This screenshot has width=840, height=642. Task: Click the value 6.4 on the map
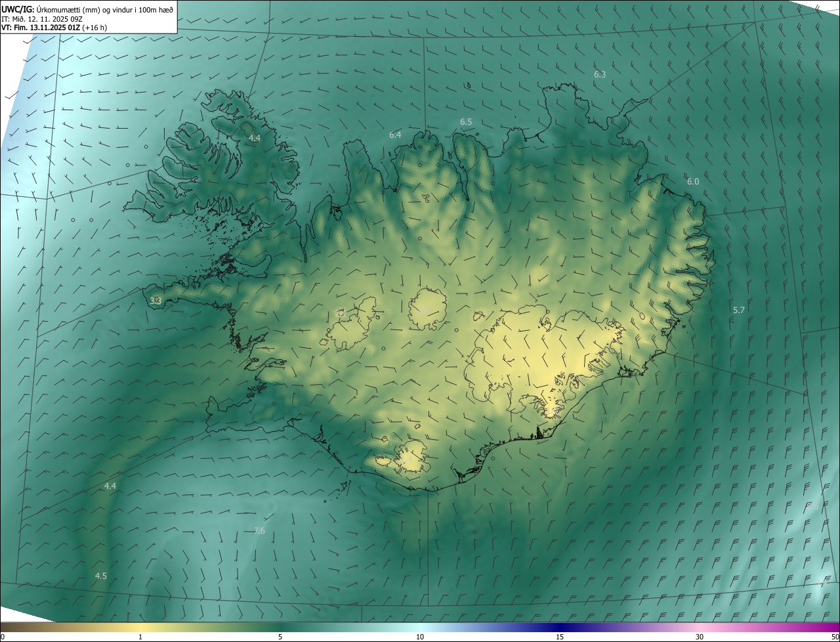[x=395, y=135]
